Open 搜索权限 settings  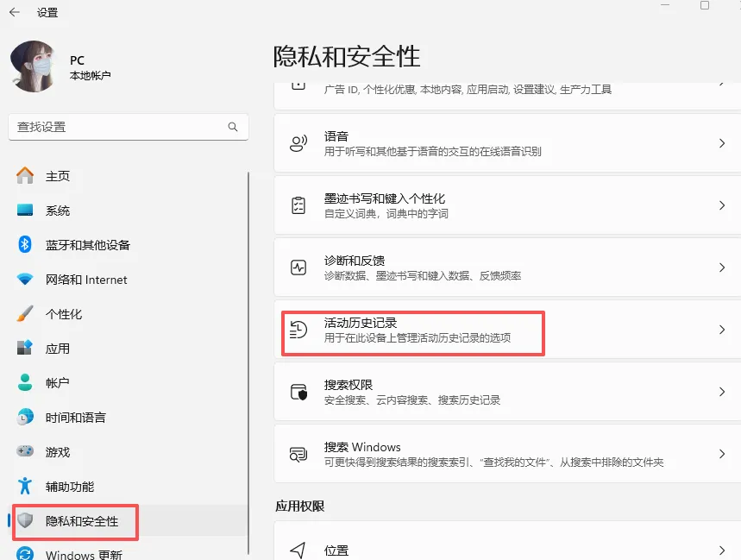(507, 392)
